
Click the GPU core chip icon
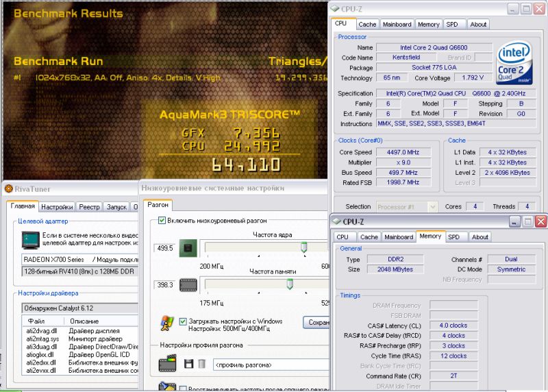pyautogui.click(x=188, y=248)
